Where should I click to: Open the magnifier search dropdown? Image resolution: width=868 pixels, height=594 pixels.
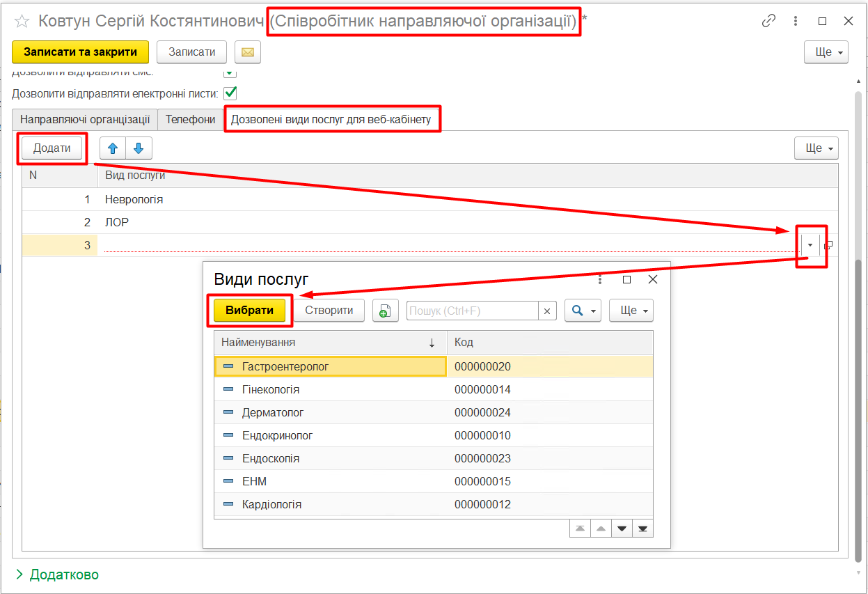[582, 311]
